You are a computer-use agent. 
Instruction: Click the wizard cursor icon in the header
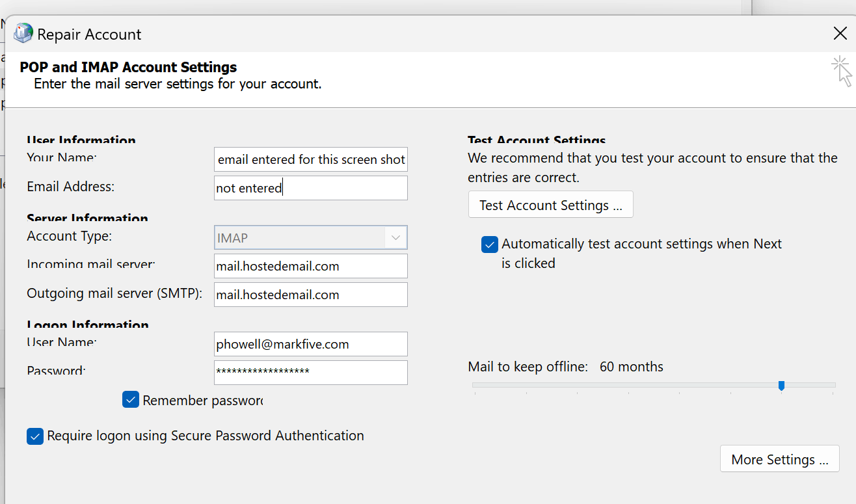[x=842, y=71]
